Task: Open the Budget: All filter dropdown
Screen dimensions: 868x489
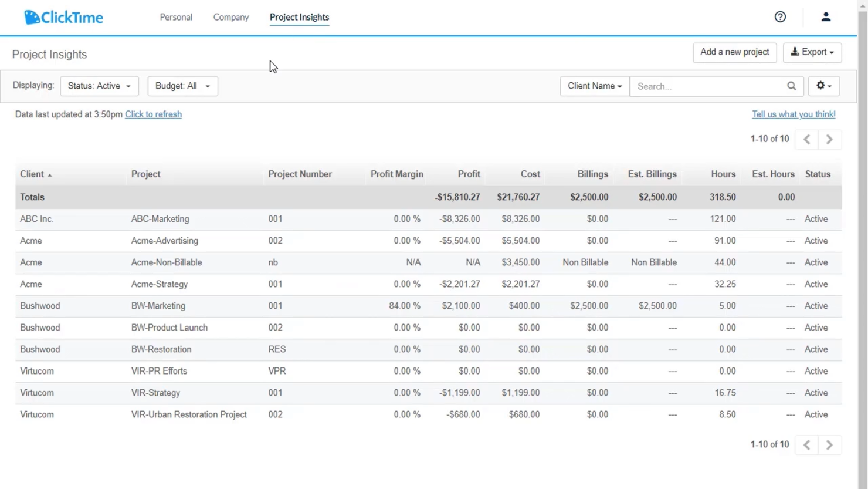Action: click(x=182, y=86)
